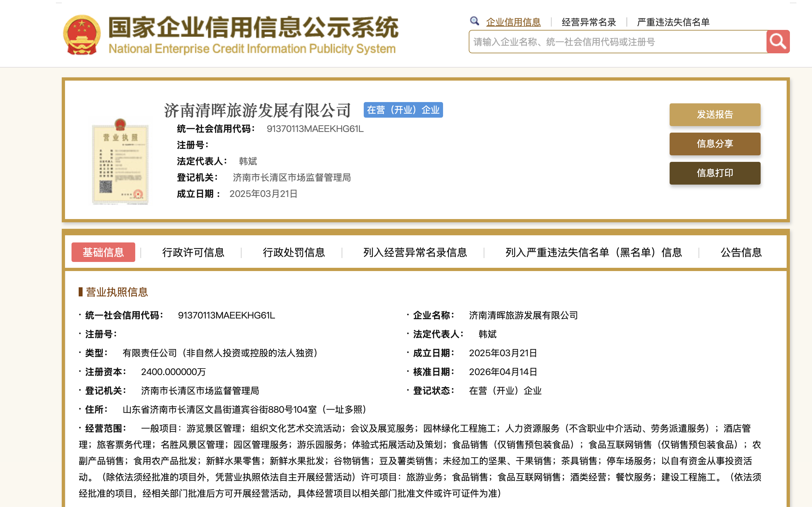This screenshot has height=507, width=812.
Task: Open the 列入经营异常名录信息 tab
Action: point(415,252)
